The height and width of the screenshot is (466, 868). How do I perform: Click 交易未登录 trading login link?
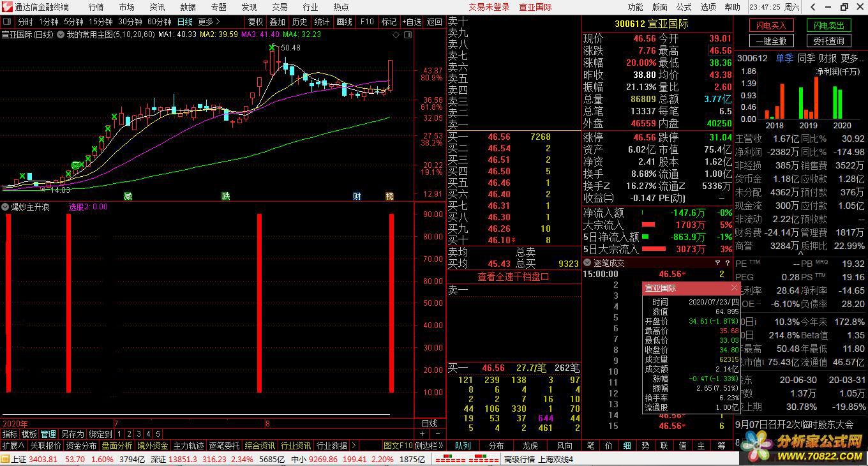tap(489, 7)
